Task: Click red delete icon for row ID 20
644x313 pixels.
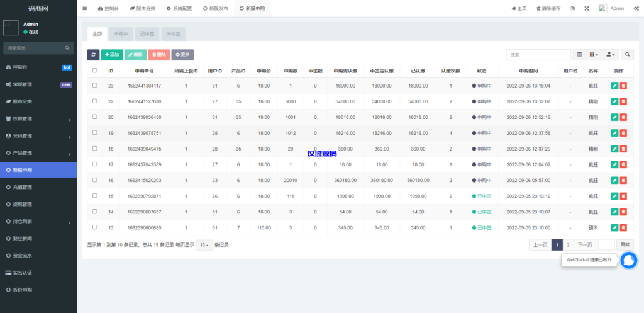Action: tap(623, 117)
